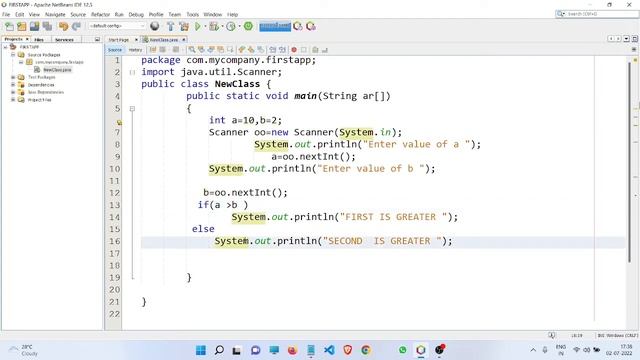The image size is (640, 360).
Task: Open the Debug menu
Action: click(x=136, y=14)
